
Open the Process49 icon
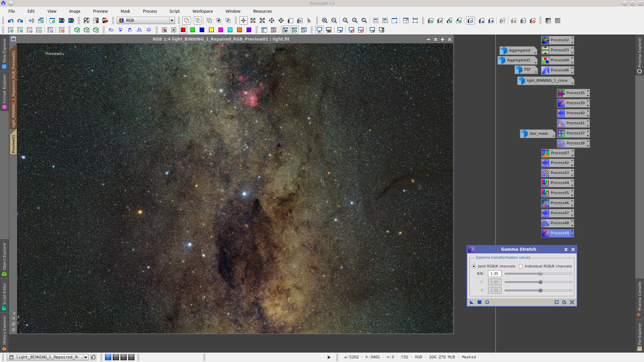click(557, 233)
